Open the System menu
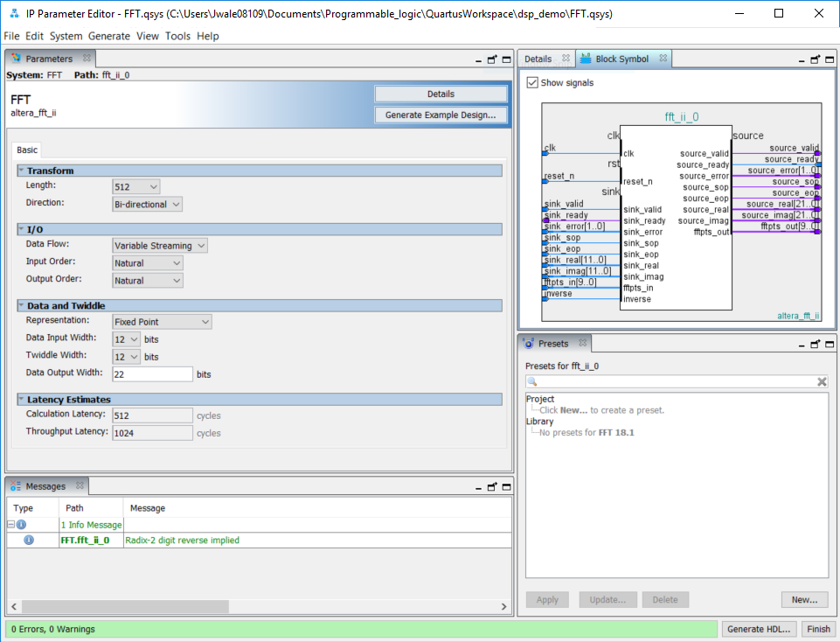Viewport: 840px width, 642px height. tap(66, 36)
